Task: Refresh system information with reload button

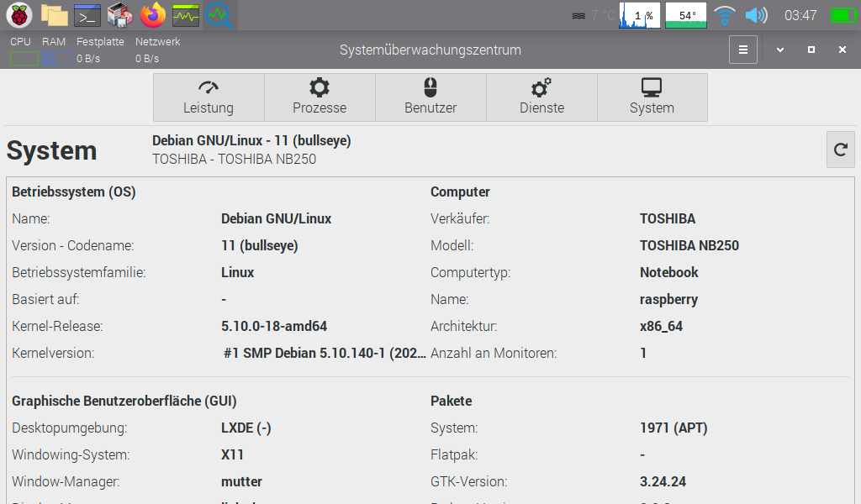Action: click(840, 150)
